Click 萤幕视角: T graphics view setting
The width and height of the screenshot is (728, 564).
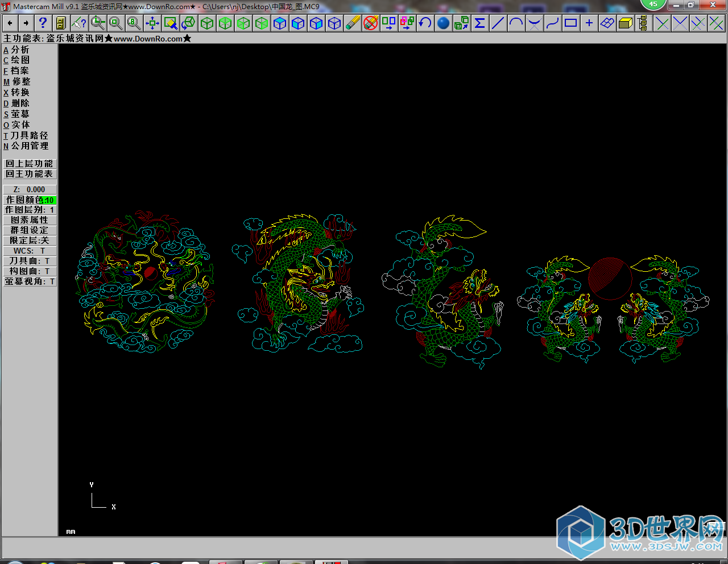30,281
